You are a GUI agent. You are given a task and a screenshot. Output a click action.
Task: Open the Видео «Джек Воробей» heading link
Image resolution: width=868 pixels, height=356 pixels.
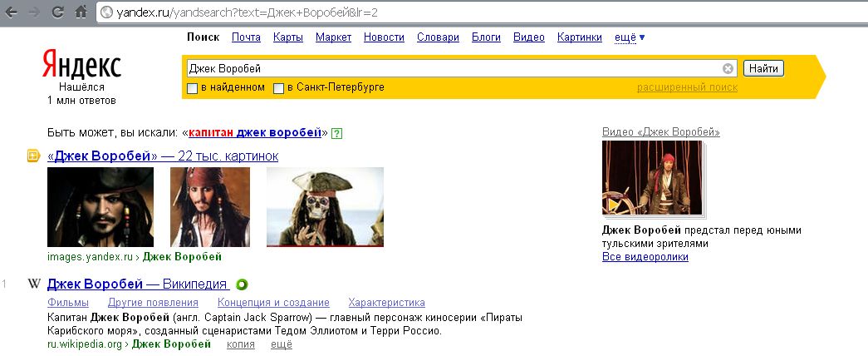pyautogui.click(x=661, y=132)
